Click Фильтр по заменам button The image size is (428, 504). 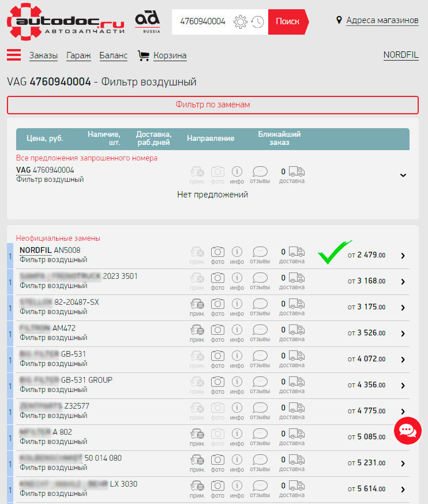(x=212, y=105)
